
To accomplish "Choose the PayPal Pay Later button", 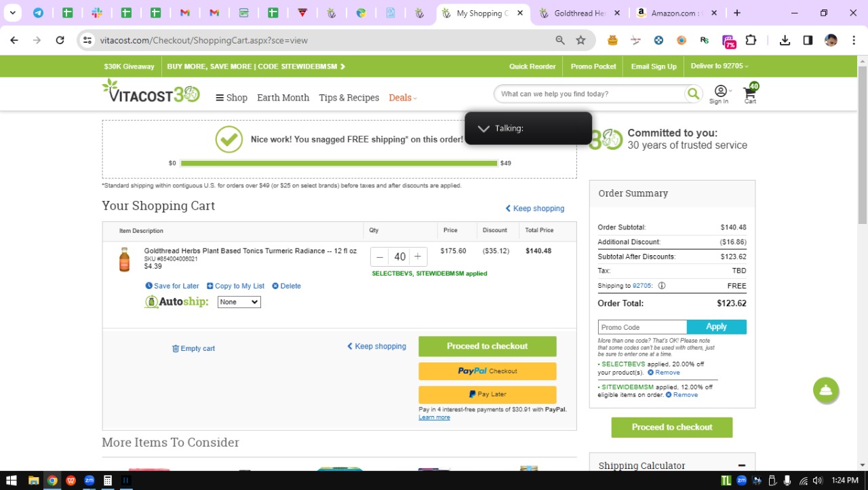I will click(x=488, y=394).
